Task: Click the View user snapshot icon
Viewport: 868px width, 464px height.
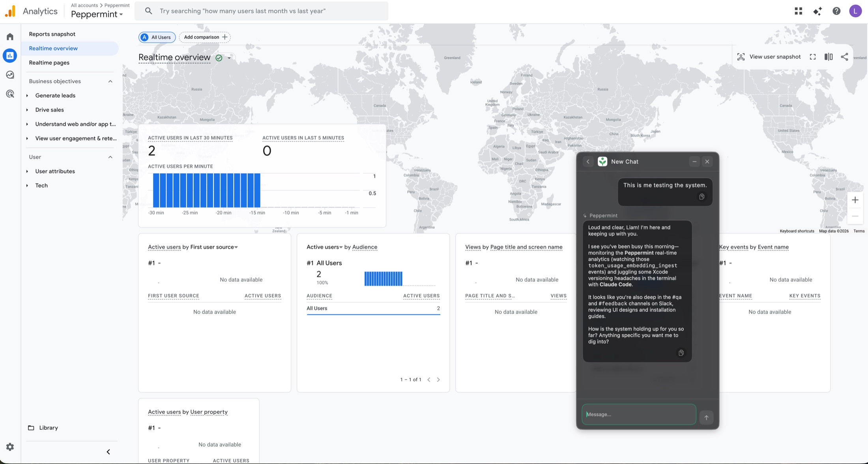Action: 741,56
